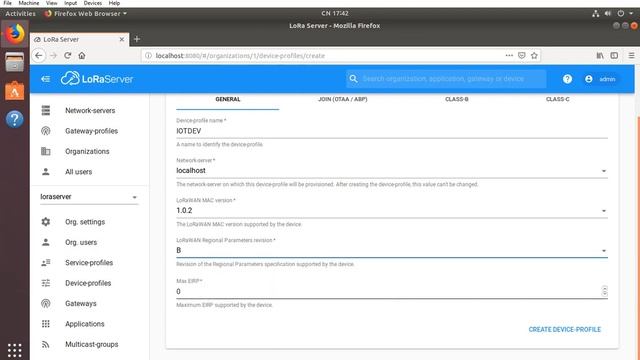Open the Regional Parameters revision dropdown
The height and width of the screenshot is (360, 640).
[391, 250]
